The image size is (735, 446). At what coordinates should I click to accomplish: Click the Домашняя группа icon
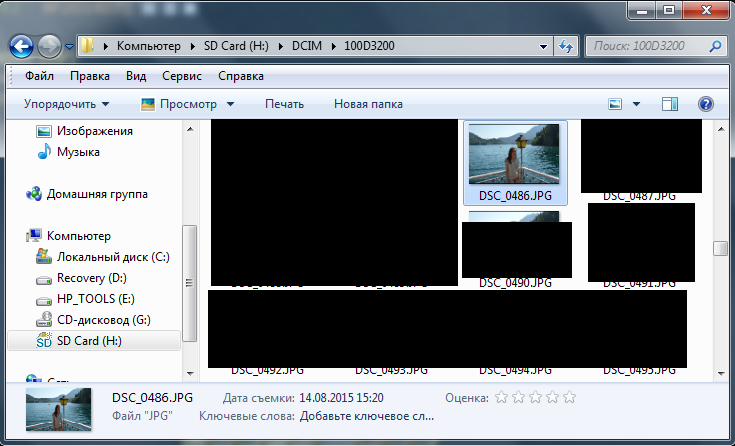pyautogui.click(x=34, y=194)
